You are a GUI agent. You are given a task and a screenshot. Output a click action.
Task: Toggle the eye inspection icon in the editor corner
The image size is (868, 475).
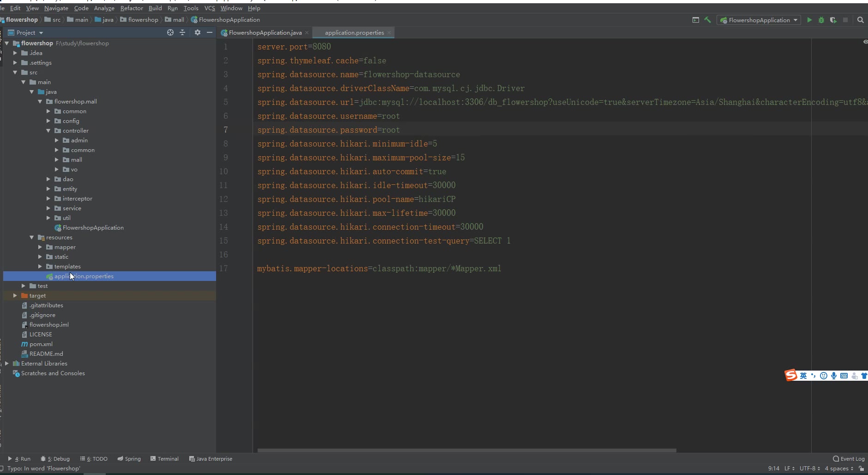pyautogui.click(x=865, y=42)
